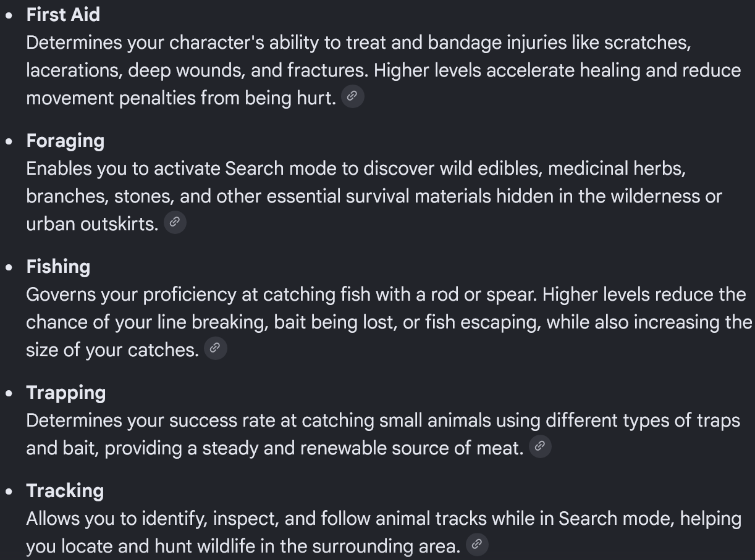Open the source link after Trapping description
The image size is (755, 560).
click(x=540, y=446)
